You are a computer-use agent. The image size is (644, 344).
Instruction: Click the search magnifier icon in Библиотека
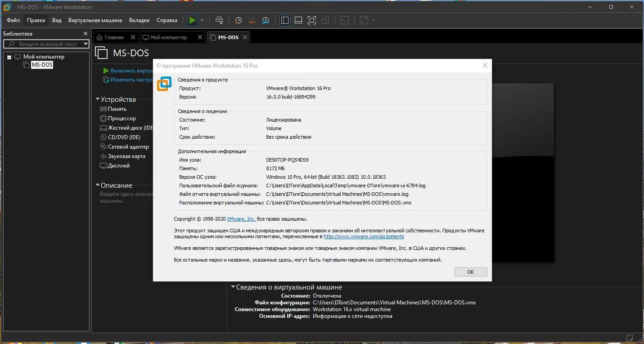tap(12, 44)
